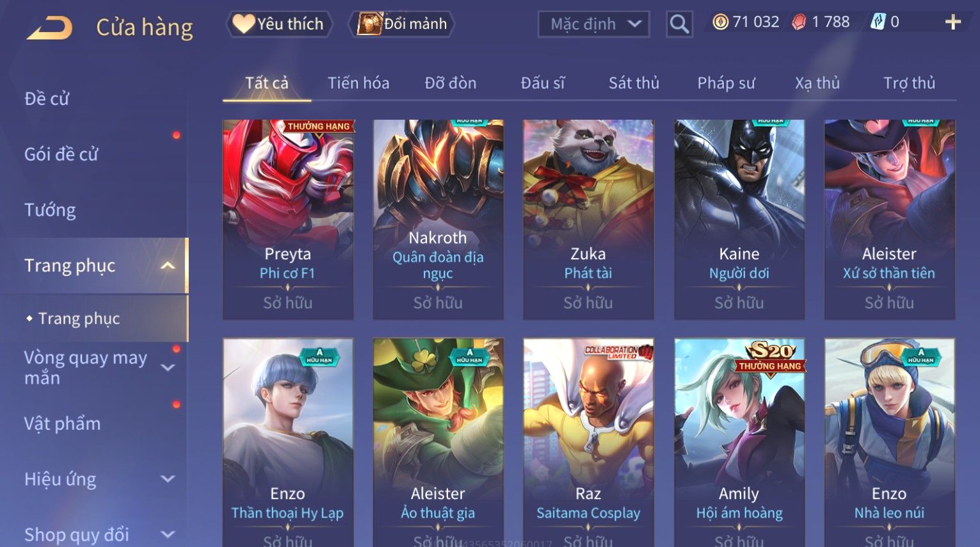
Task: Select the Raz Saitama Cosplay skin card
Action: (x=588, y=442)
